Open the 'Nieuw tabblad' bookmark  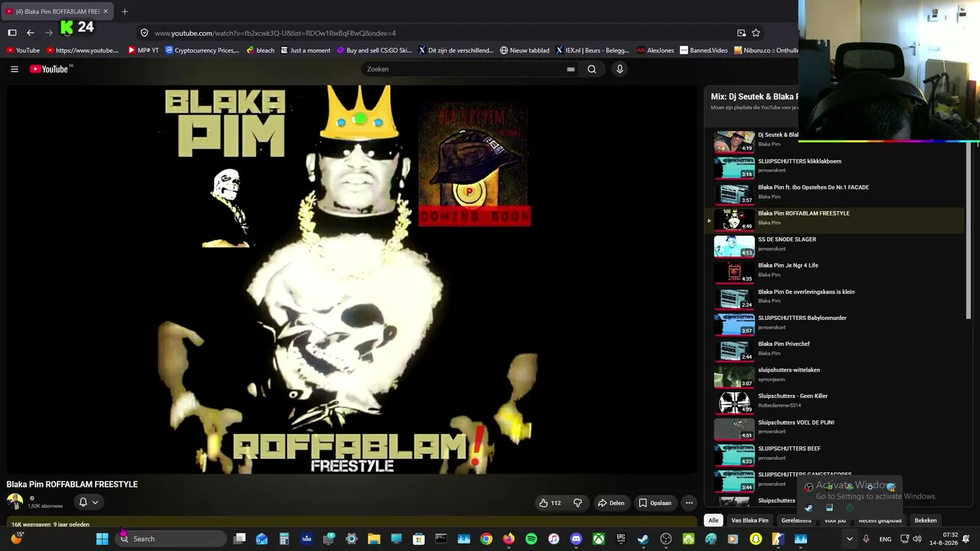tap(524, 51)
